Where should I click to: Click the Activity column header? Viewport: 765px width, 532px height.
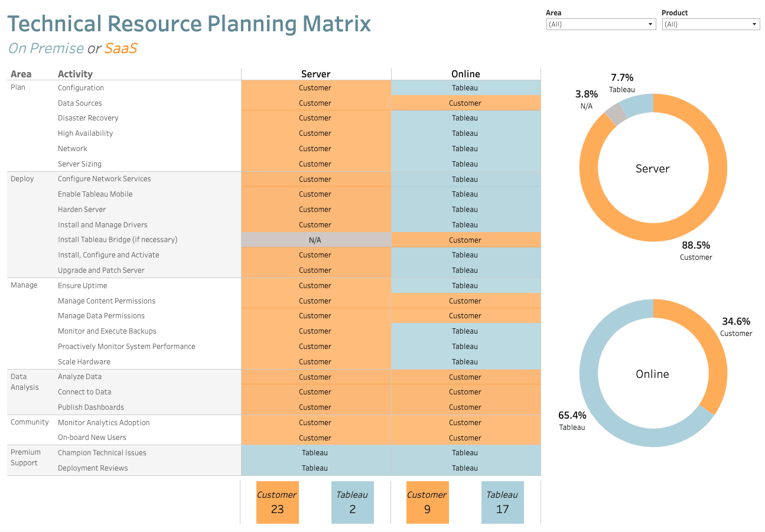pos(75,74)
